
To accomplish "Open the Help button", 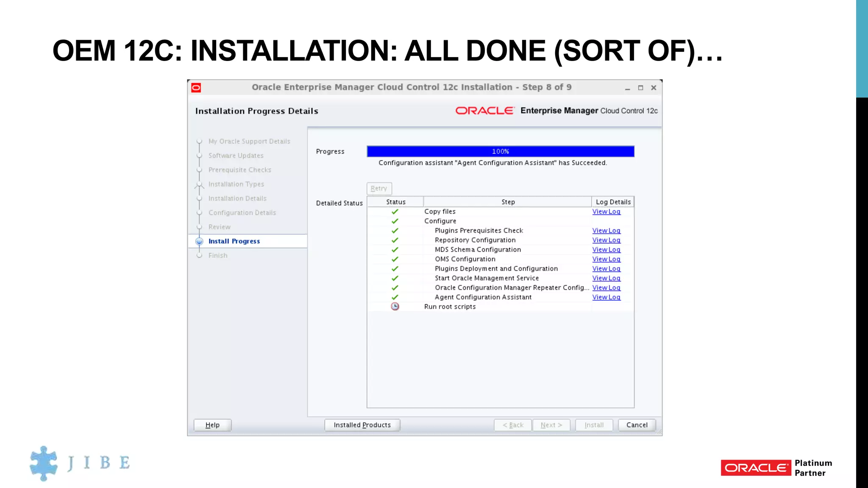I will (x=212, y=425).
